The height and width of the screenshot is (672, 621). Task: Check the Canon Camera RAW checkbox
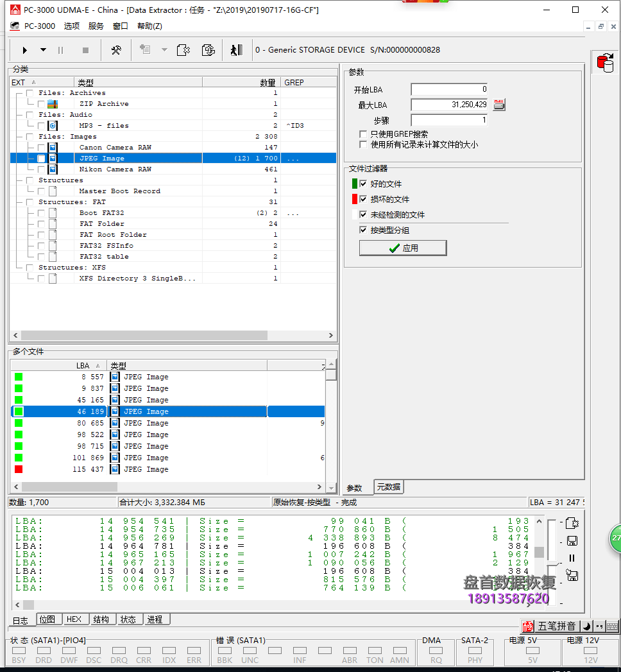click(x=41, y=148)
